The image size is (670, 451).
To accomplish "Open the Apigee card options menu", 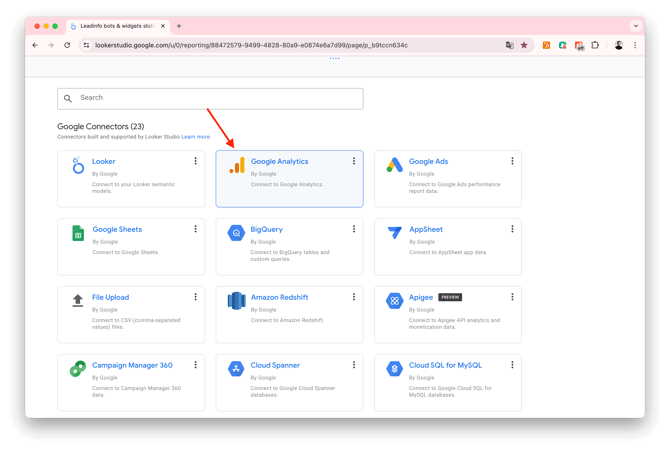I will [512, 297].
